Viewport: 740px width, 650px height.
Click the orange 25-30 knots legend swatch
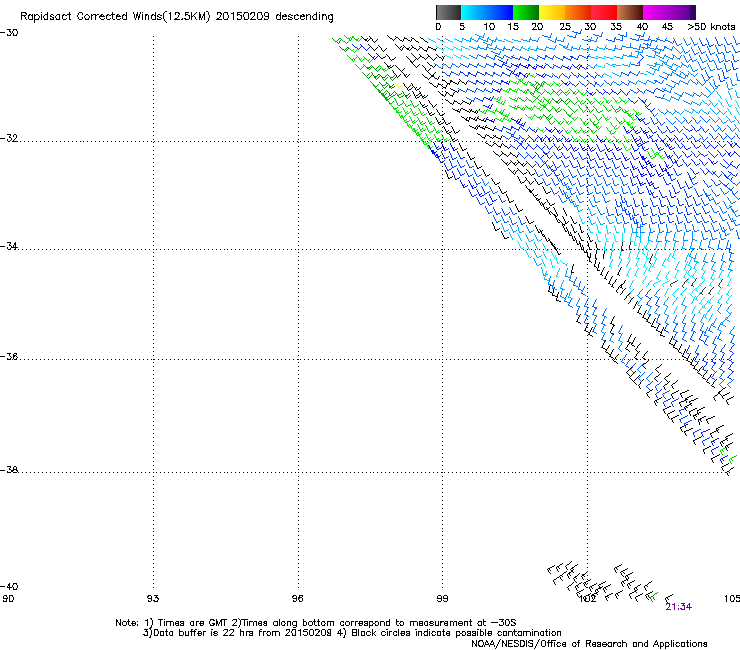click(x=578, y=12)
